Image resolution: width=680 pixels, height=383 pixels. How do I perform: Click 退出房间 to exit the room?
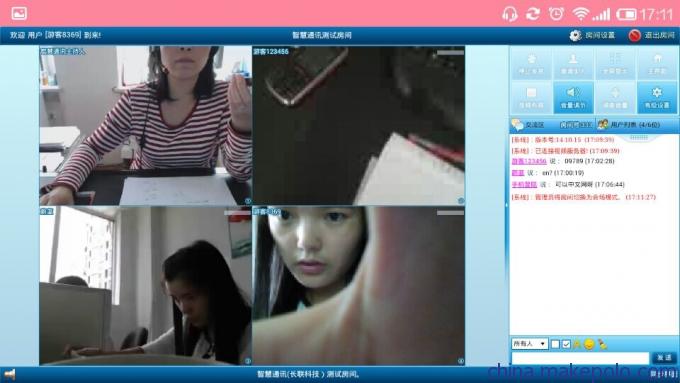[x=652, y=35]
